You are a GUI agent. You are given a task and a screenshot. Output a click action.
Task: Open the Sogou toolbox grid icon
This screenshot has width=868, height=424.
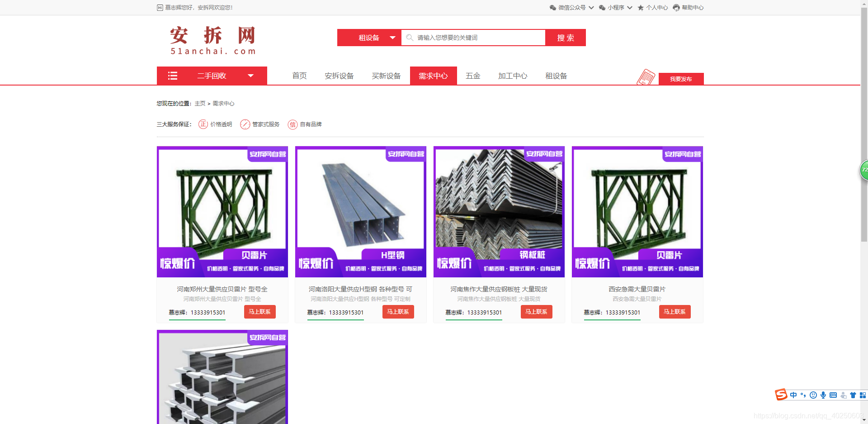click(x=863, y=395)
